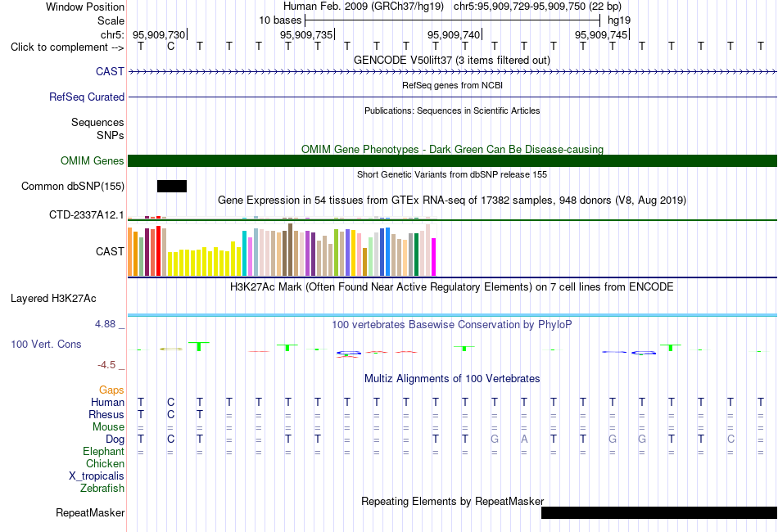The height and width of the screenshot is (532, 778).
Task: Click the OMIM Genes track label
Action: tap(93, 160)
